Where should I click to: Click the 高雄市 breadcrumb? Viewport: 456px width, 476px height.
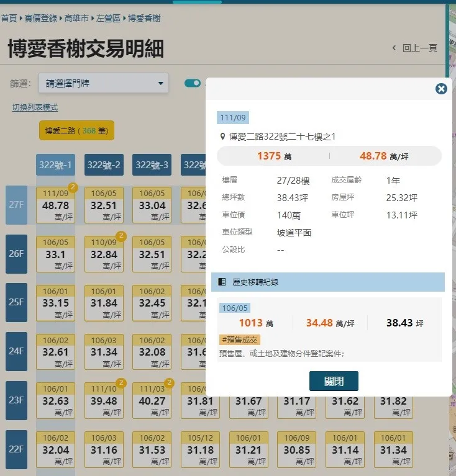76,18
